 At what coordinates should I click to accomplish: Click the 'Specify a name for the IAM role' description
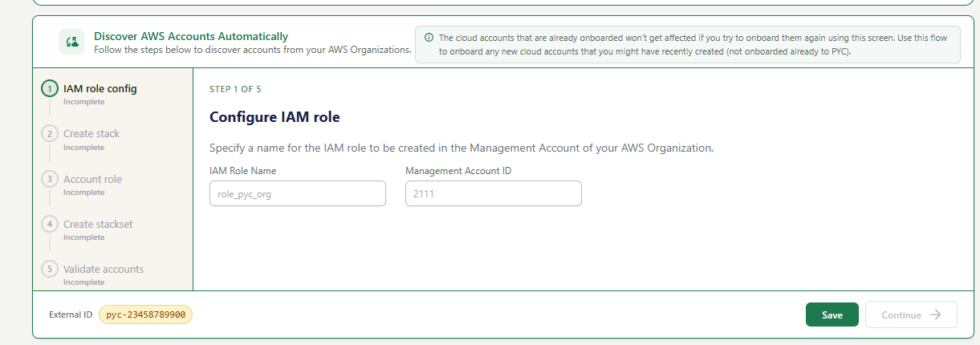click(462, 148)
